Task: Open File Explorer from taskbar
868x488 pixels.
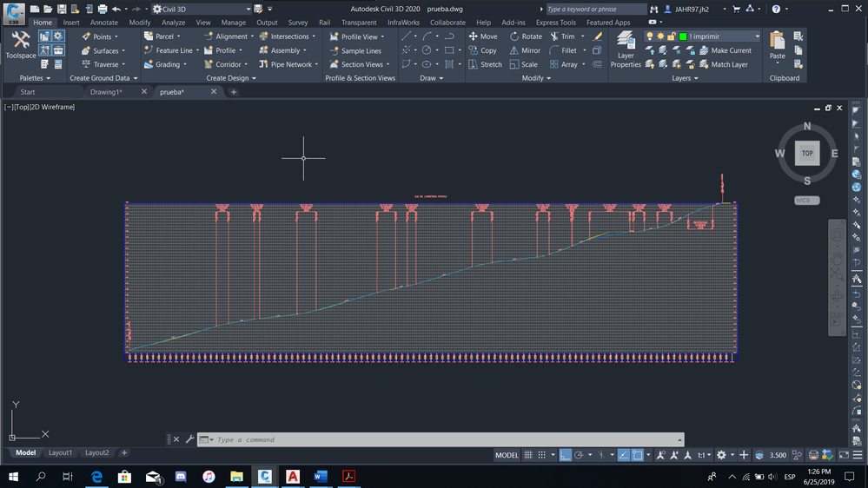Action: pyautogui.click(x=236, y=477)
